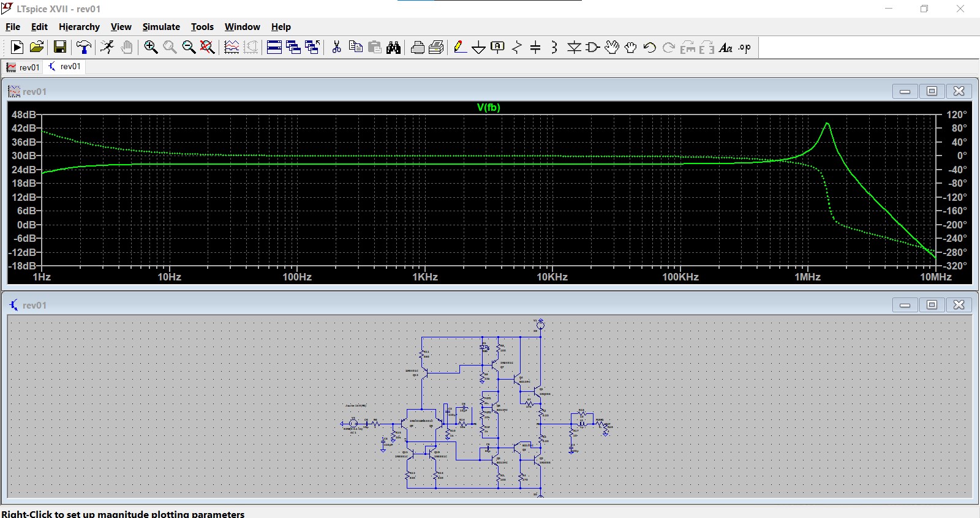The height and width of the screenshot is (518, 980).
Task: Select the Move open-hand tool
Action: (612, 47)
